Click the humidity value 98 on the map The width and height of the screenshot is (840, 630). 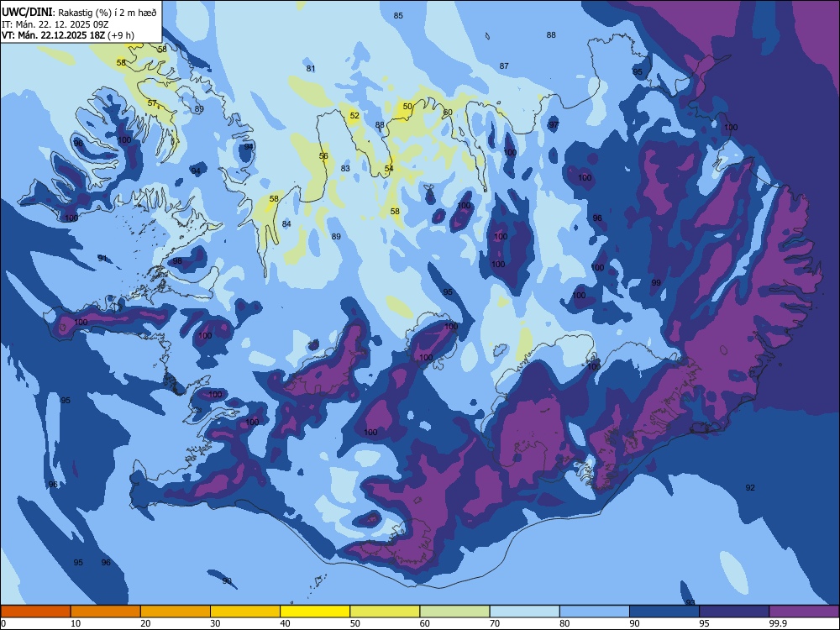[177, 261]
